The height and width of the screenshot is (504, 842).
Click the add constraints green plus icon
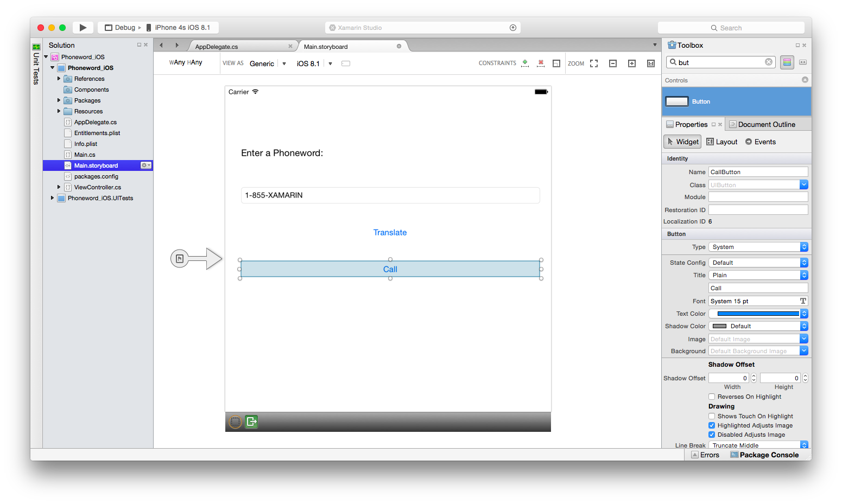pos(524,63)
